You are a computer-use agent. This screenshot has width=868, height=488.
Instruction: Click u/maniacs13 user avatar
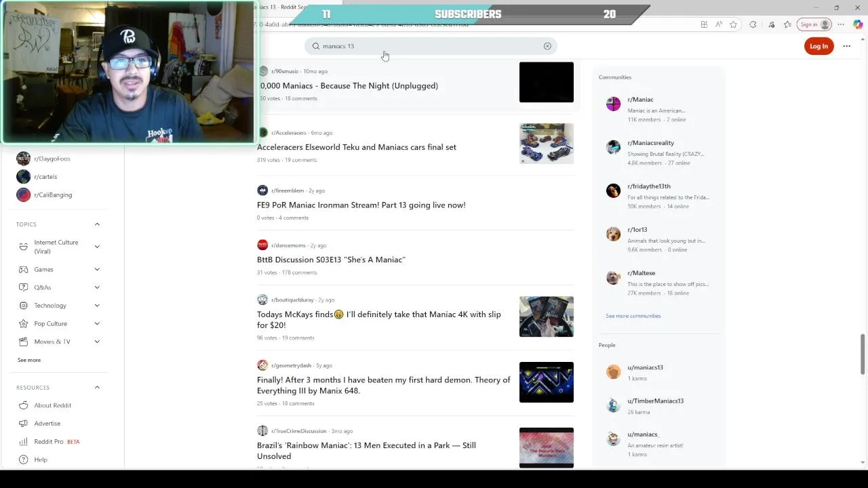point(613,371)
